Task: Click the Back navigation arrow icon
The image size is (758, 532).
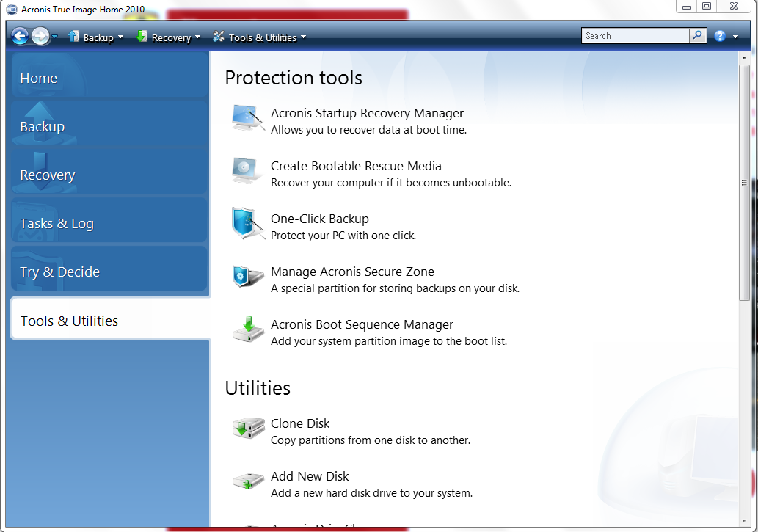Action: click(20, 36)
